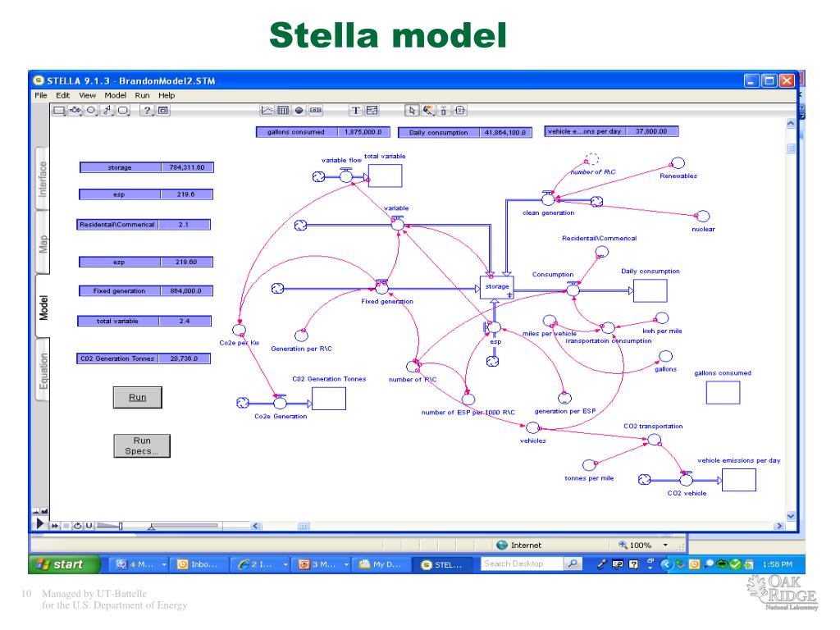Click the run progress timeline marker

151,527
